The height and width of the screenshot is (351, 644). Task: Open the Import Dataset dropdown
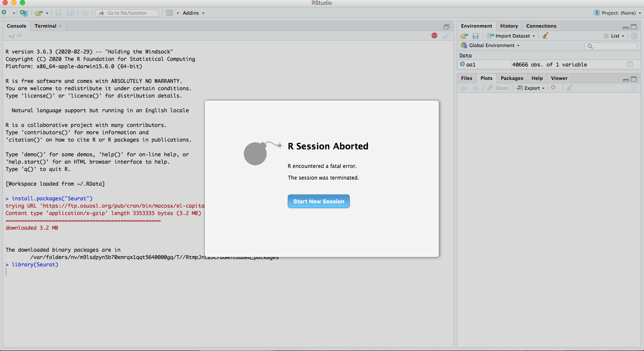[511, 35]
